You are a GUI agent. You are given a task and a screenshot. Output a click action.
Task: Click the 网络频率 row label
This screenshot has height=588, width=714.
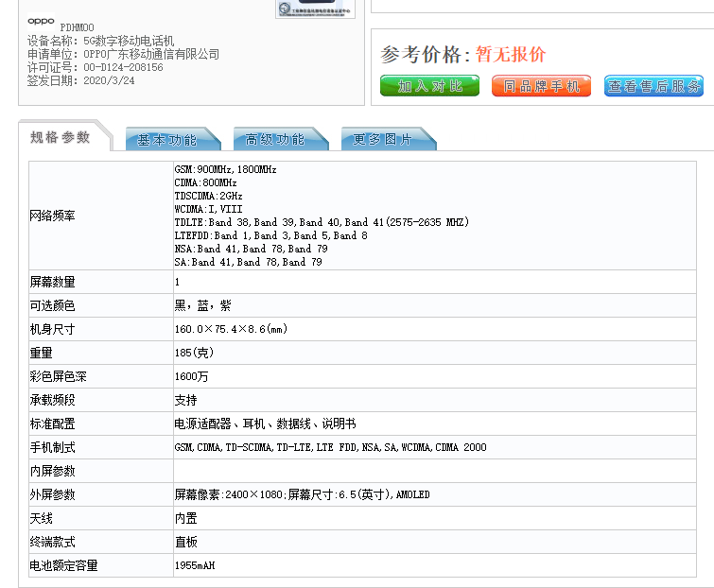(52, 216)
